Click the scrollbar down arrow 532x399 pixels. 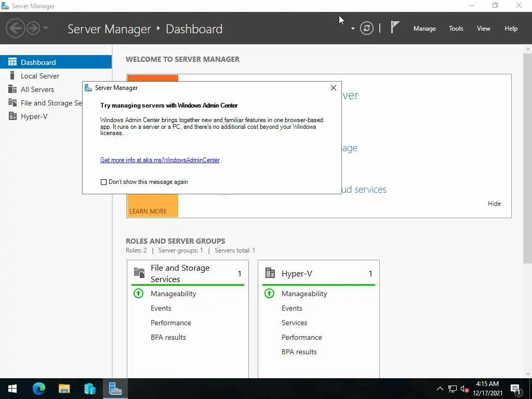528,374
